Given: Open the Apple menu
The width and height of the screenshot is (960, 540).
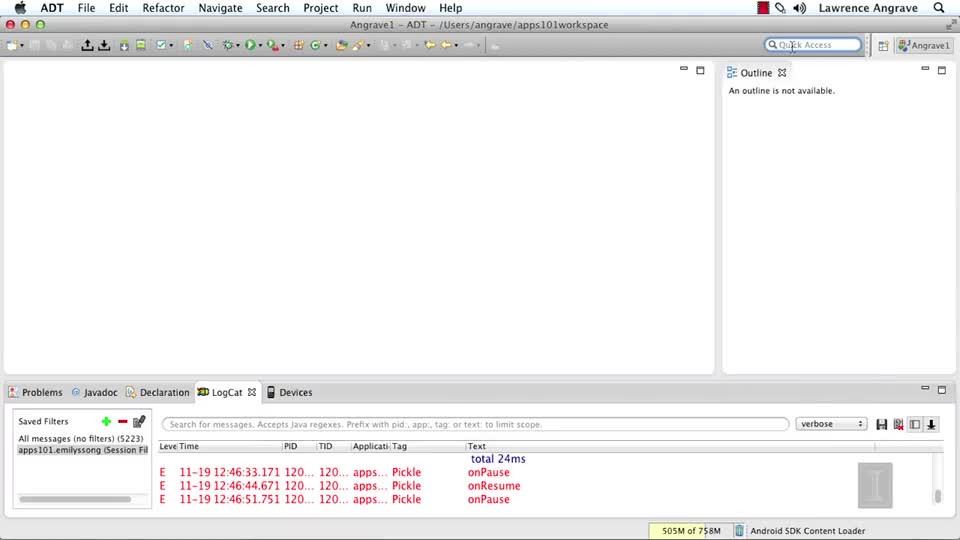Looking at the screenshot, I should pos(20,8).
